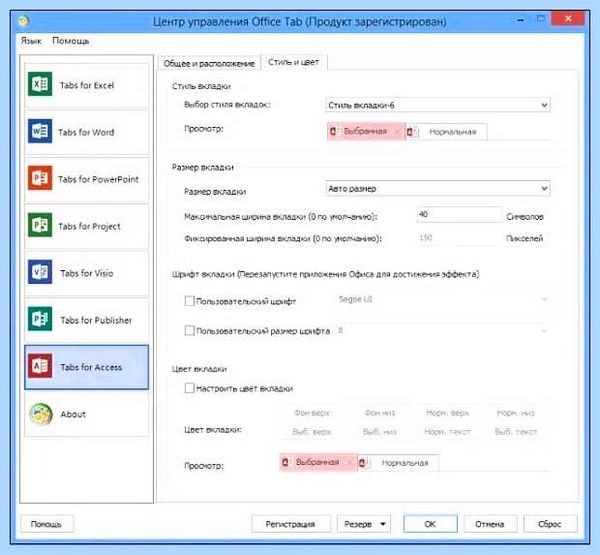Click the Выбранная tab in style preview
Screen dimensions: 600x555
[365, 131]
